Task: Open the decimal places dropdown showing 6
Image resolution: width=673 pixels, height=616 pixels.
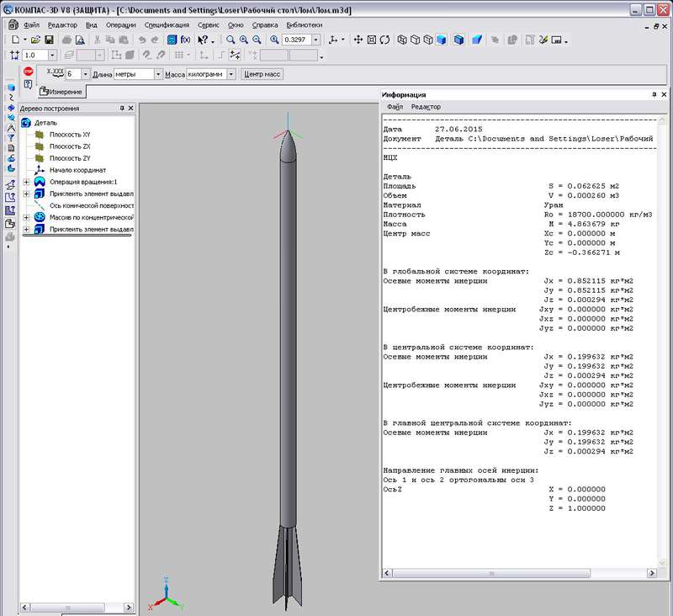Action: pos(85,74)
